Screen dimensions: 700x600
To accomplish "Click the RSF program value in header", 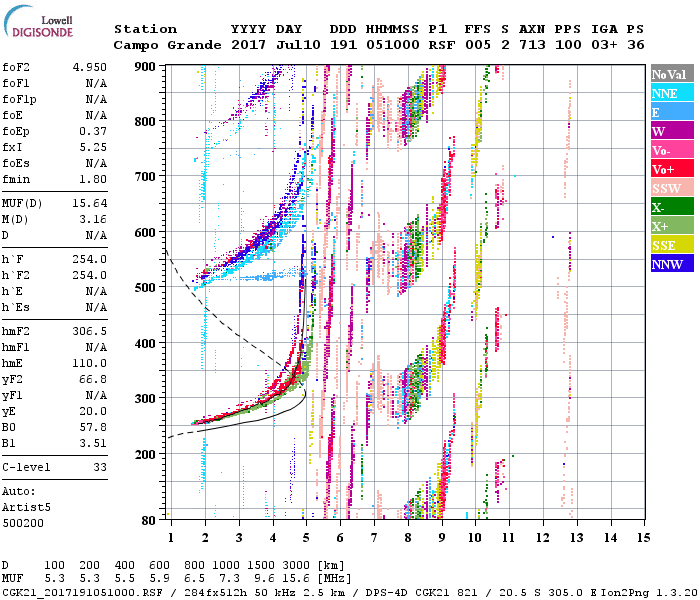I will point(442,45).
